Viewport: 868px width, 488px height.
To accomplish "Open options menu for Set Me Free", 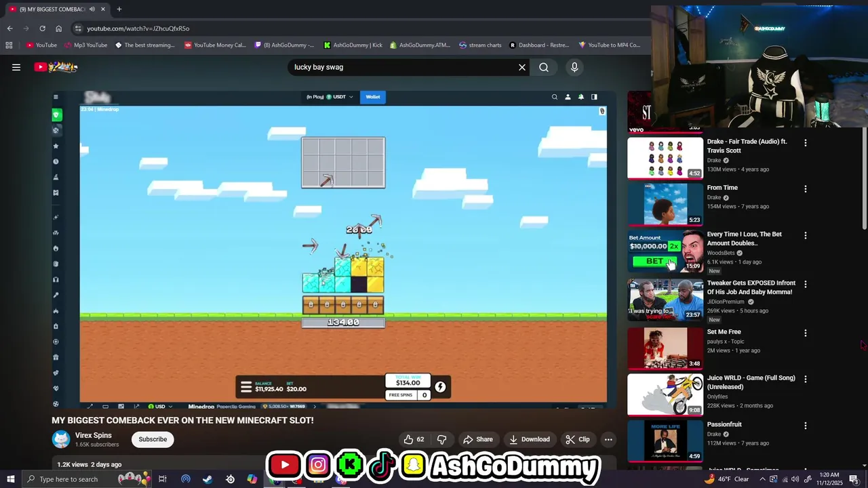I will tap(806, 333).
